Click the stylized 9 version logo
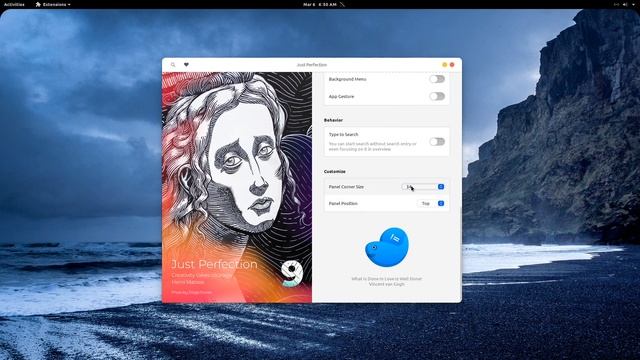Screen dimensions: 640x360 point(292,273)
